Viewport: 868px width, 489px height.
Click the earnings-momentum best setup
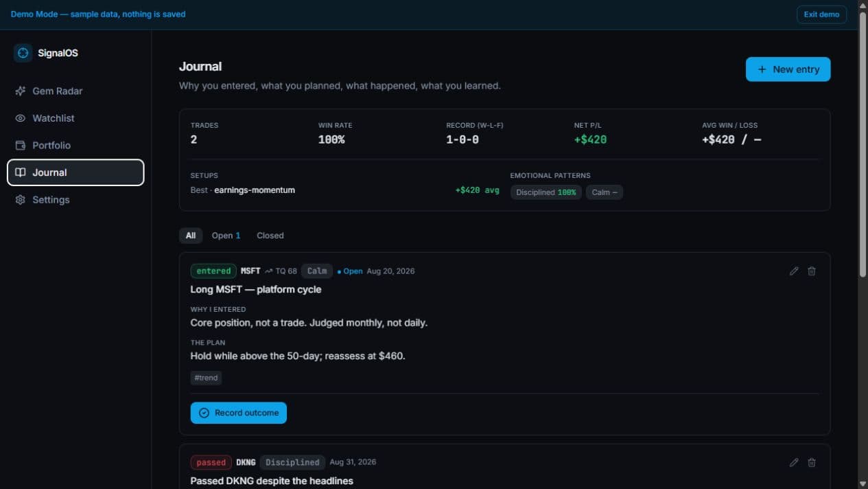(x=255, y=190)
